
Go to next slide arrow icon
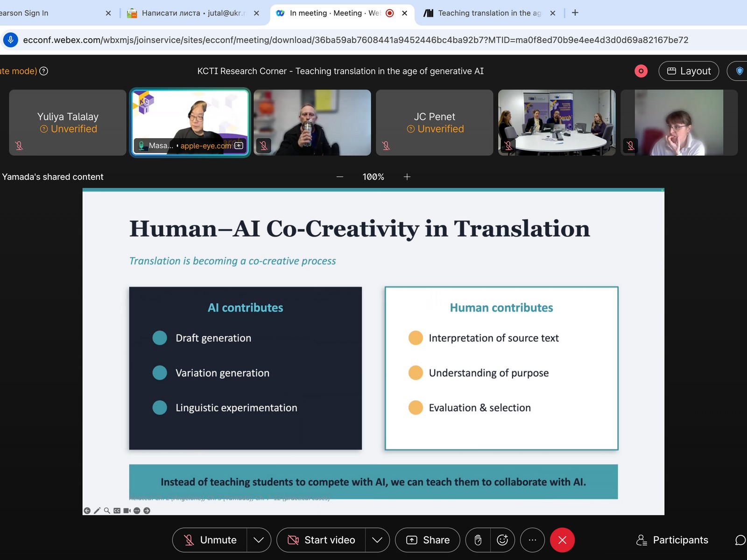(147, 511)
